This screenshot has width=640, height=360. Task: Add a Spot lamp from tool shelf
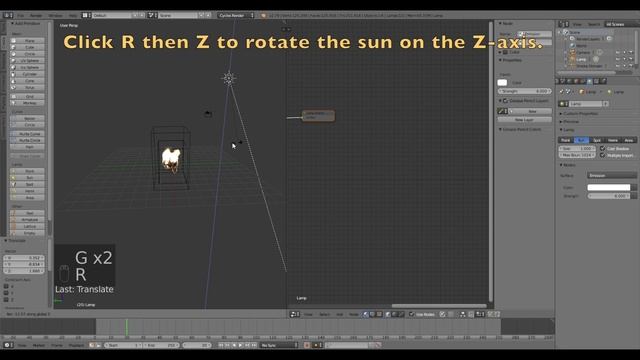click(x=28, y=184)
